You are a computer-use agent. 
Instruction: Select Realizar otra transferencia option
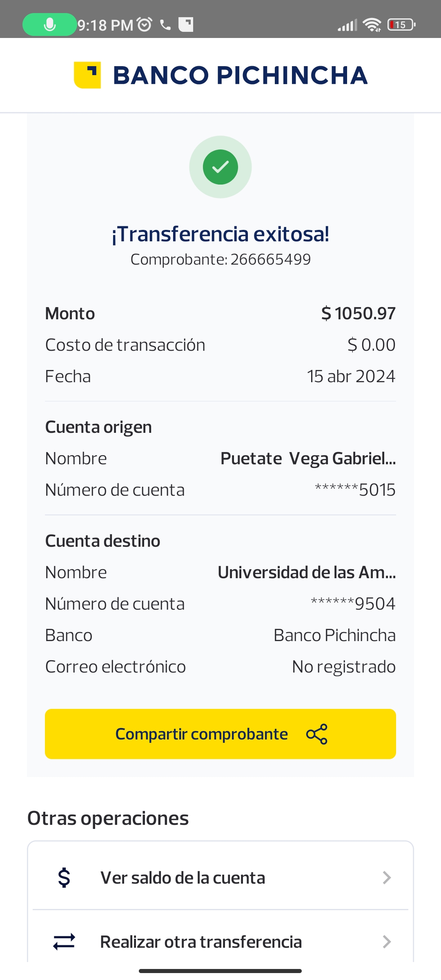coord(201,942)
